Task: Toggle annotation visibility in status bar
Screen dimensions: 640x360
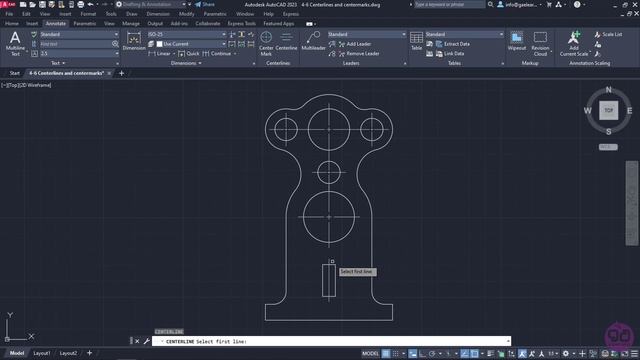Action: point(522,353)
